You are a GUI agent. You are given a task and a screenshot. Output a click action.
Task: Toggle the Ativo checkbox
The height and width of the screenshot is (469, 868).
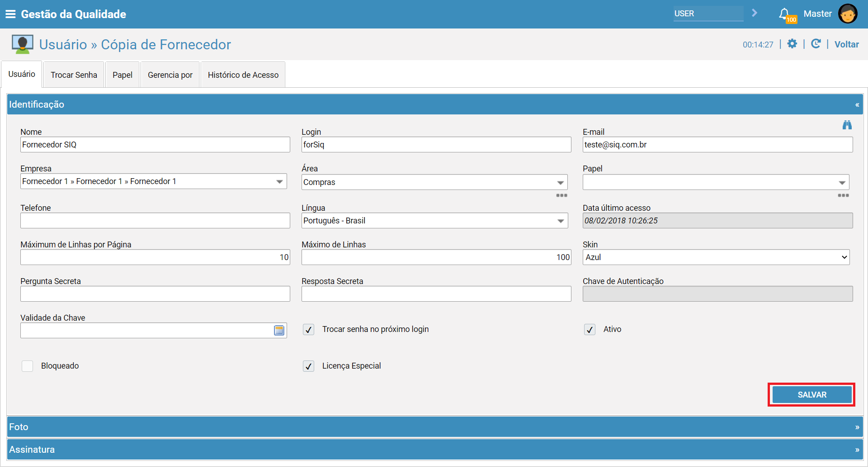(x=590, y=330)
